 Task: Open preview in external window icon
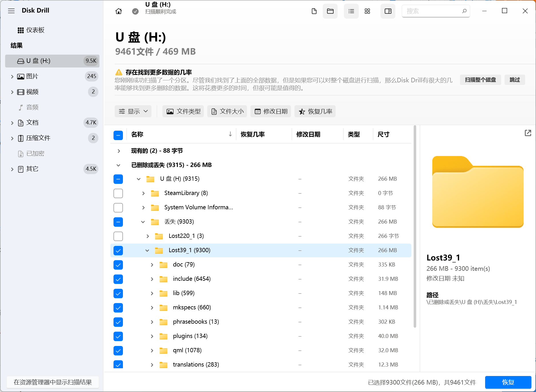528,133
